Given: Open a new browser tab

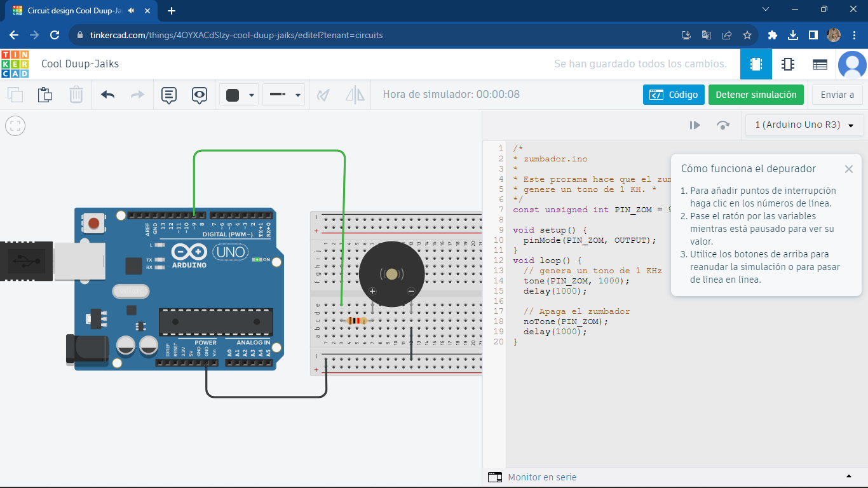Looking at the screenshot, I should coord(172,11).
